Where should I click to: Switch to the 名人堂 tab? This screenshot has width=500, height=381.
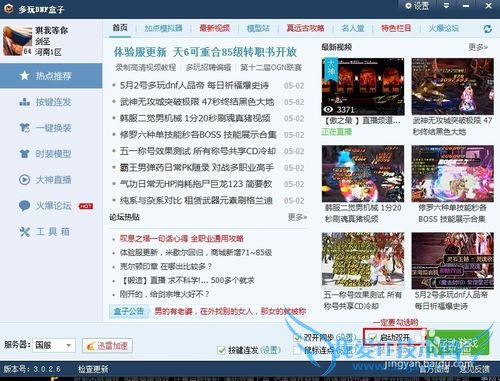353,28
